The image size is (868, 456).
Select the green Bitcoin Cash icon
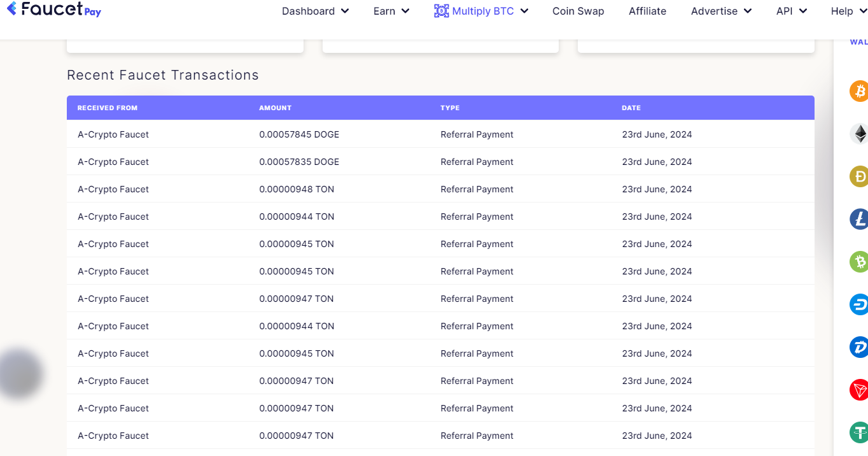[x=859, y=262]
